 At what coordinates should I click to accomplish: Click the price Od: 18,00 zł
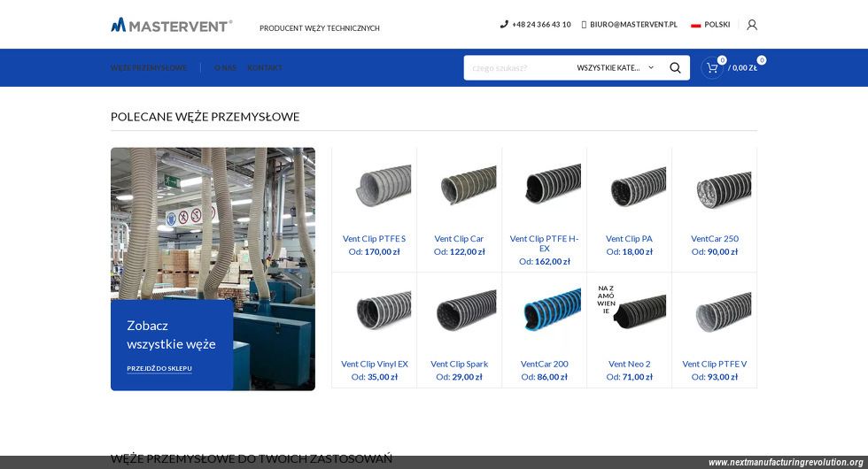coord(630,251)
